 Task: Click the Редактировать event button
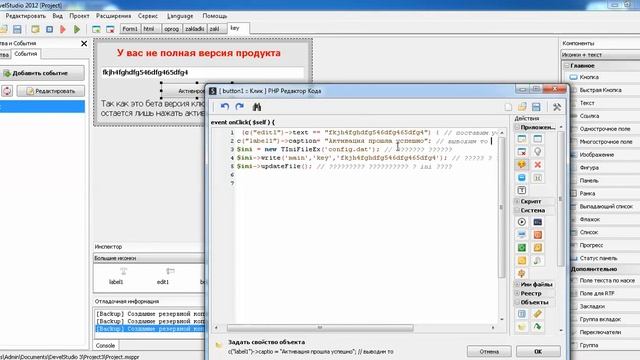click(51, 91)
